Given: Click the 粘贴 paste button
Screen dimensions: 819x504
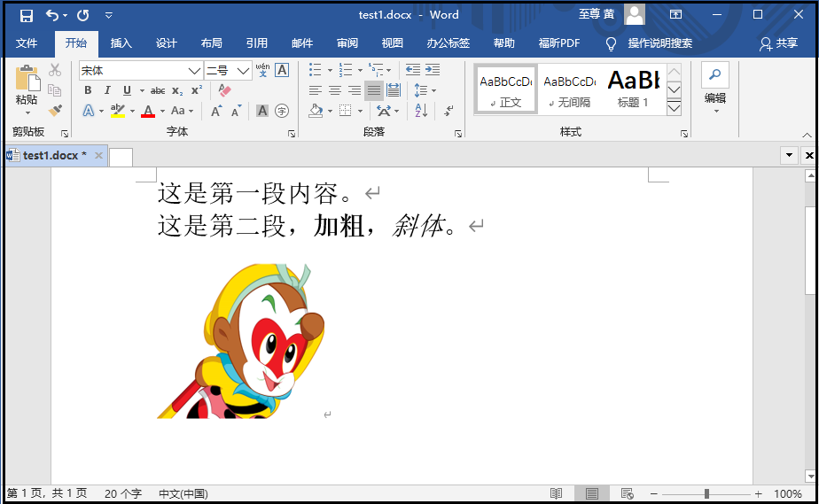Looking at the screenshot, I should pyautogui.click(x=27, y=85).
